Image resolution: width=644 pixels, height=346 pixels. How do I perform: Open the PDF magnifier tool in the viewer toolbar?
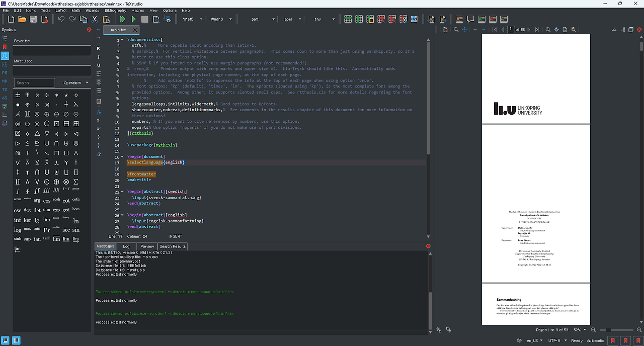456,29
